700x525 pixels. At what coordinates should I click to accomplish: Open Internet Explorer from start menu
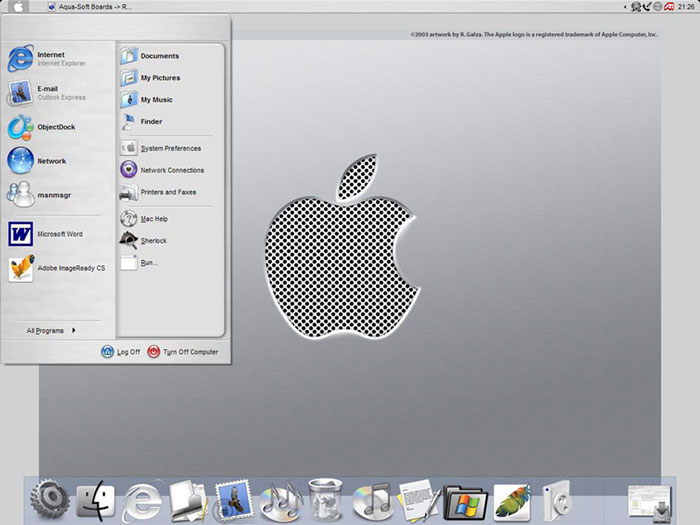coord(47,58)
